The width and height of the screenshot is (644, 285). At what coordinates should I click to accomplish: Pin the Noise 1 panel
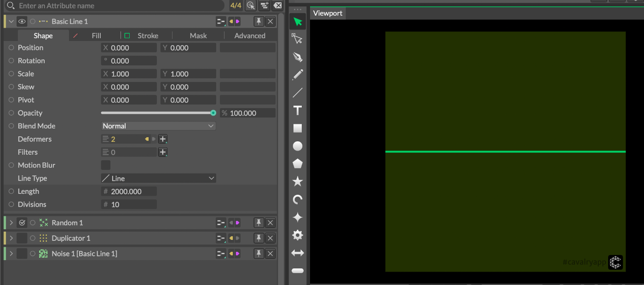coord(259,254)
